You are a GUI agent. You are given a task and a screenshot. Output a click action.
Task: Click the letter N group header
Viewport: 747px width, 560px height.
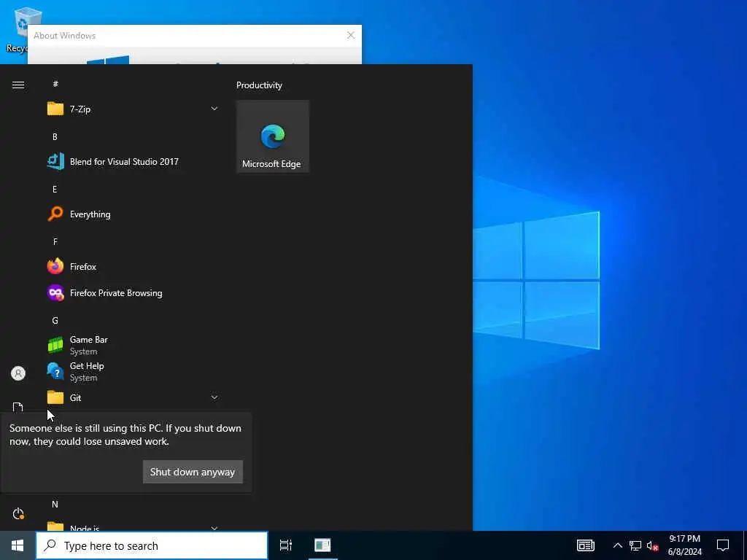click(55, 505)
